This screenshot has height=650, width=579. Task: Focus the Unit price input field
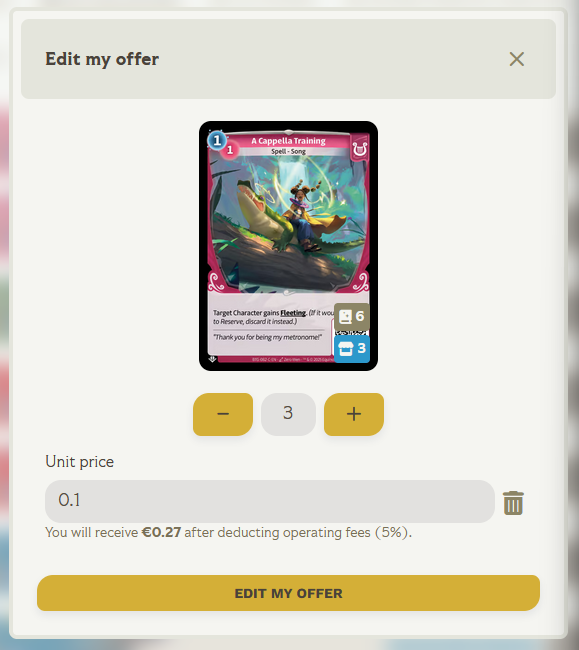pyautogui.click(x=270, y=501)
